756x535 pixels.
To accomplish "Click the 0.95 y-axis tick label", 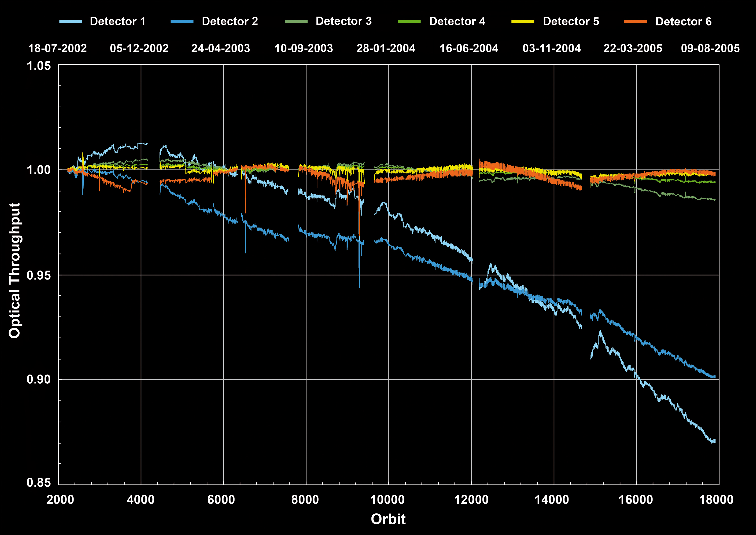I will 39,275.
